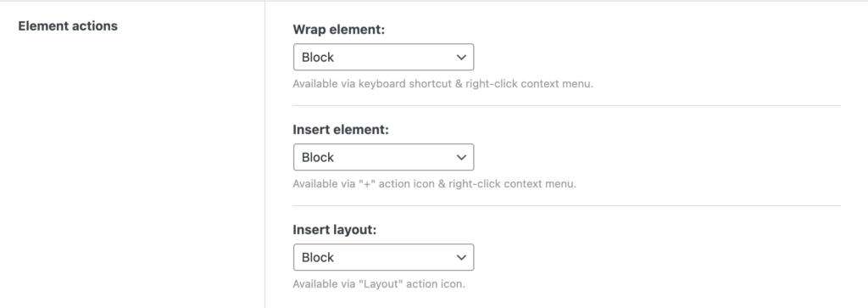The width and height of the screenshot is (868, 308).
Task: Select the "Element actions" section heading
Action: click(68, 26)
